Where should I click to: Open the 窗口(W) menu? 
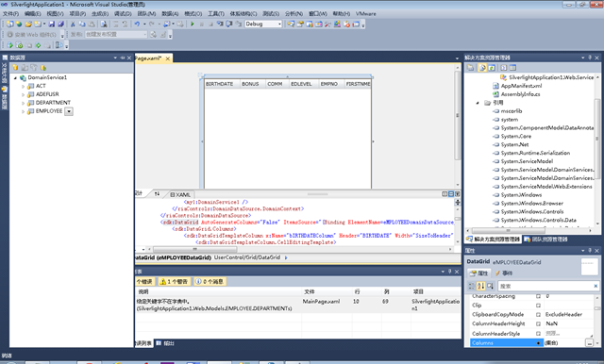point(318,13)
